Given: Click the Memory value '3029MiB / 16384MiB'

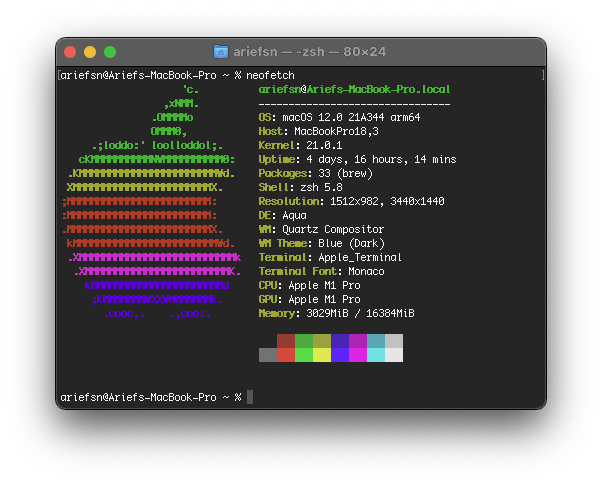Looking at the screenshot, I should tap(360, 314).
